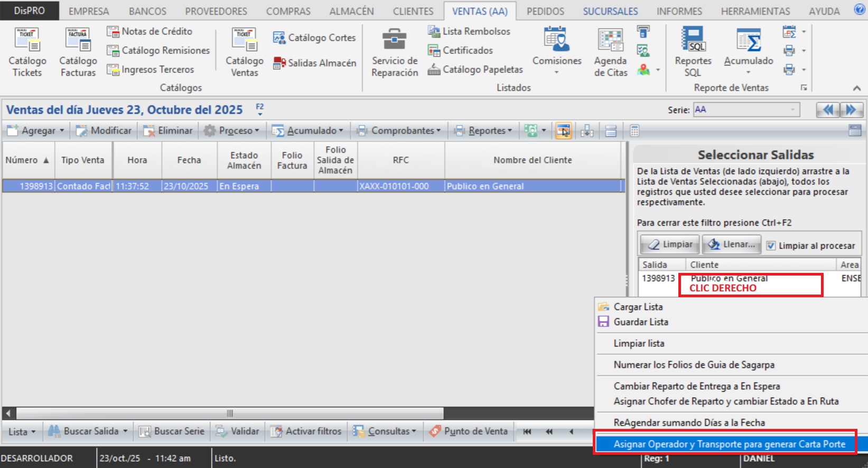
Task: Toggle Limpiar al procesar checkbox
Action: coord(771,246)
